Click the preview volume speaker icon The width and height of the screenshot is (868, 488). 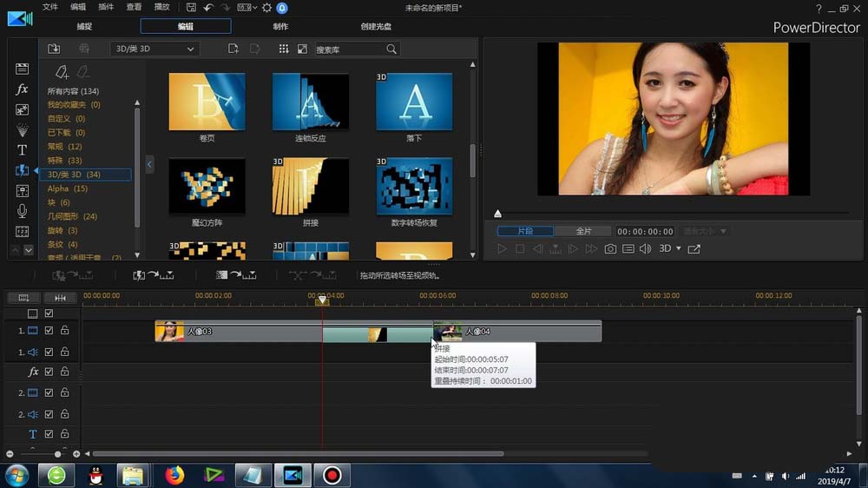pos(645,249)
